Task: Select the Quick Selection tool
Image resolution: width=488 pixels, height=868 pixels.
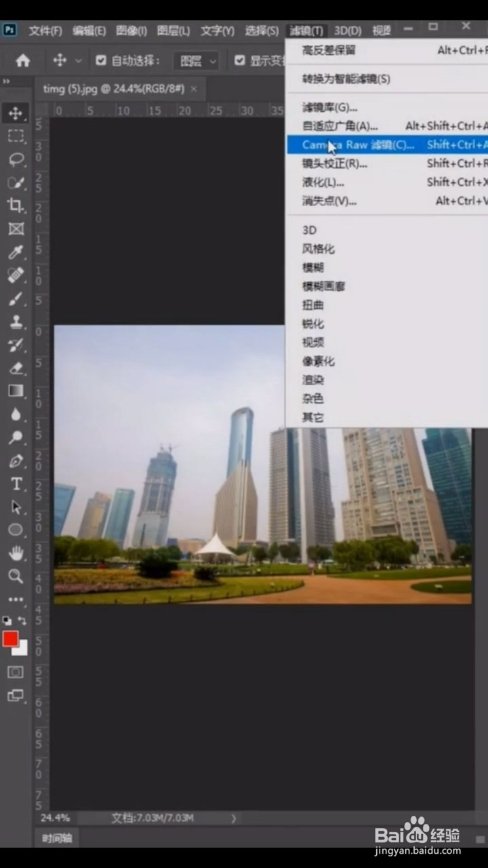Action: coord(16,182)
